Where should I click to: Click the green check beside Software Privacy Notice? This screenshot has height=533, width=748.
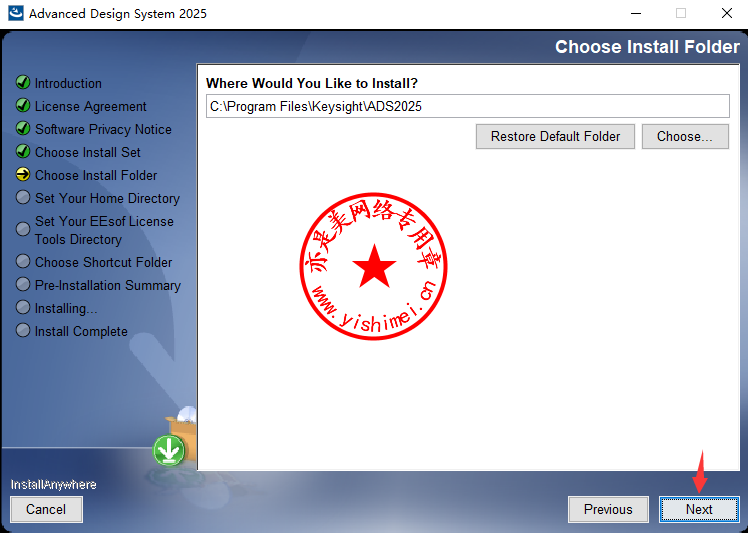pos(22,128)
